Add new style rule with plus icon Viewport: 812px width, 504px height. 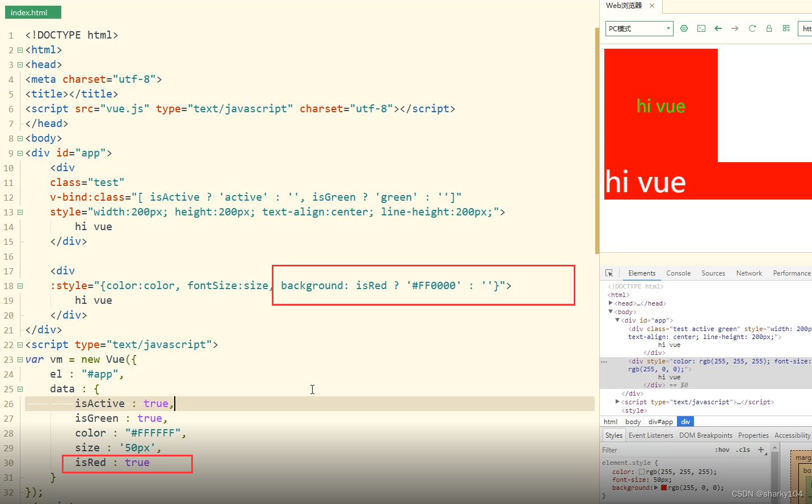tap(761, 450)
